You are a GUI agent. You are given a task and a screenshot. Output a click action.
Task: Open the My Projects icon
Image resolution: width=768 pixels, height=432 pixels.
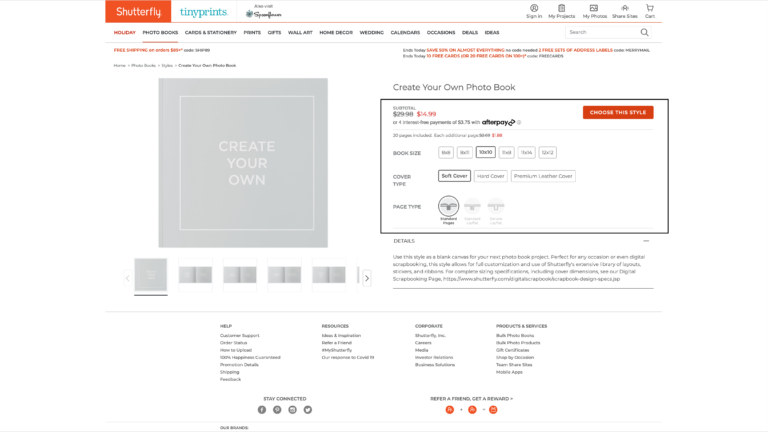561,8
